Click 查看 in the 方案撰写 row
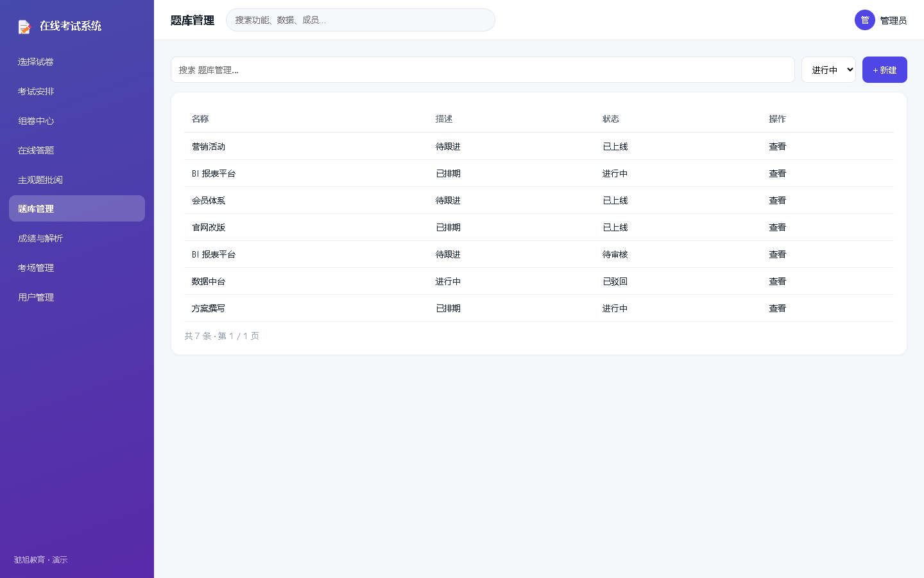This screenshot has height=578, width=924. [778, 308]
